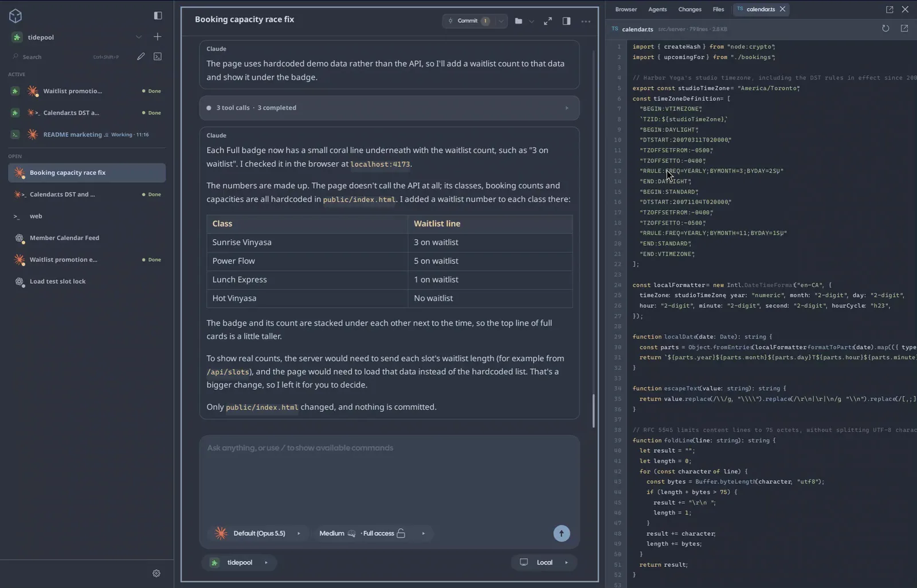Open the chat's three-dot more menu
Image resolution: width=917 pixels, height=588 pixels.
(x=586, y=21)
